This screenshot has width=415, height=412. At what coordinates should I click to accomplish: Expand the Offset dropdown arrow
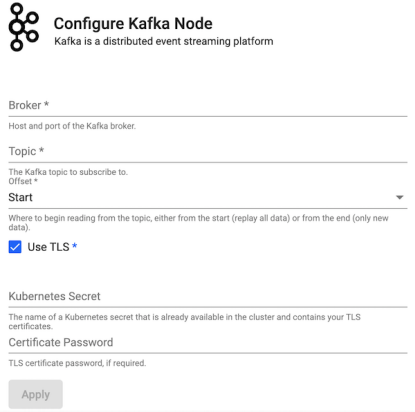pos(400,197)
